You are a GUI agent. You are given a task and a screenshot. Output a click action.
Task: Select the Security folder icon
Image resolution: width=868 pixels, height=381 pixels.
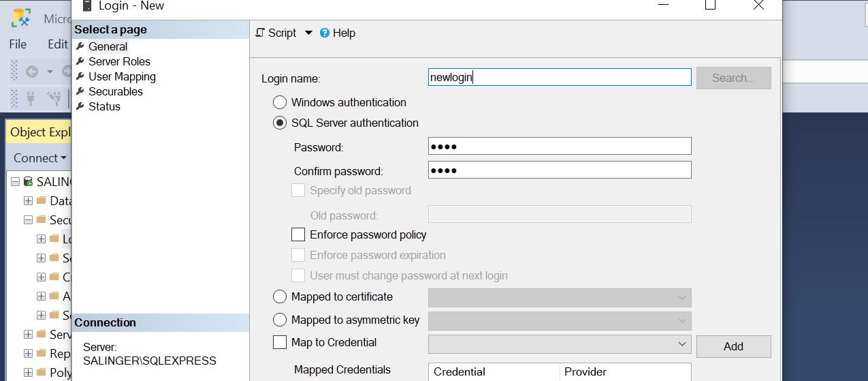point(41,220)
